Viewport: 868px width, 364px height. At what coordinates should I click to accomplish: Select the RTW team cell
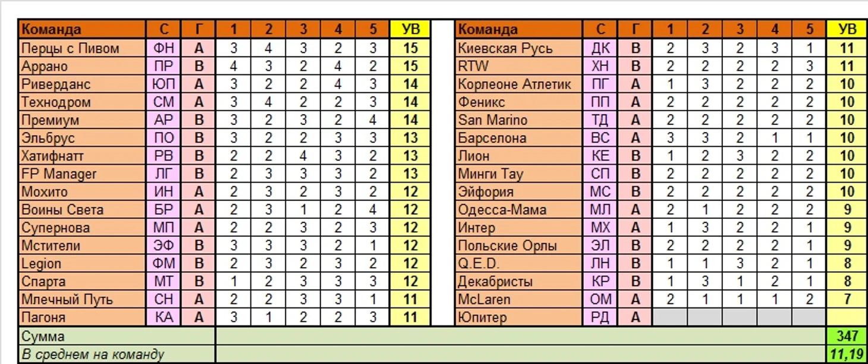[x=519, y=66]
